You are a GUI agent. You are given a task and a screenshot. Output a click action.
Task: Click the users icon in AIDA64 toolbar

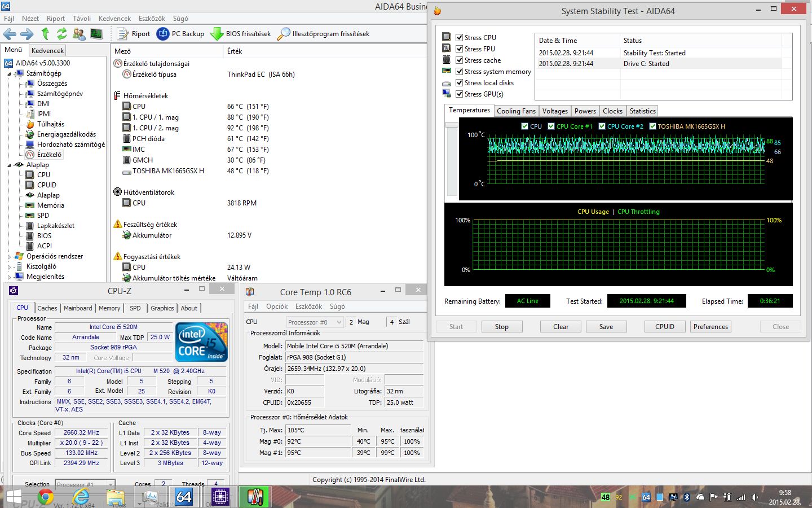(79, 34)
